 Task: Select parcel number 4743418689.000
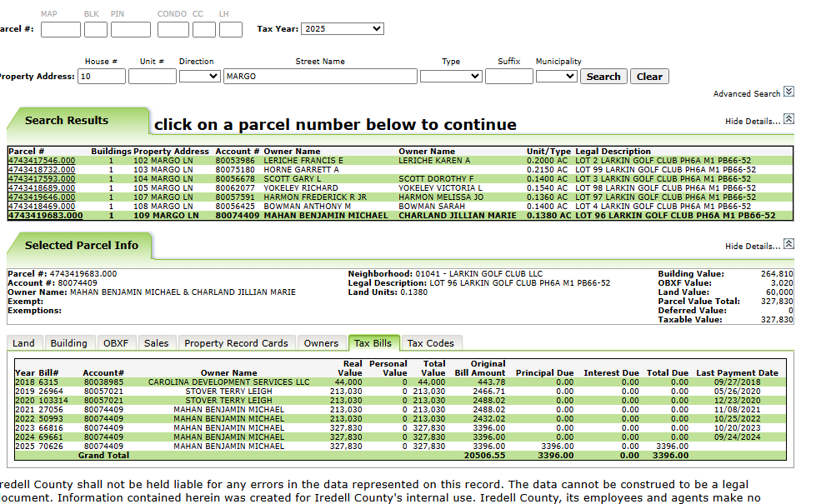pyautogui.click(x=42, y=188)
